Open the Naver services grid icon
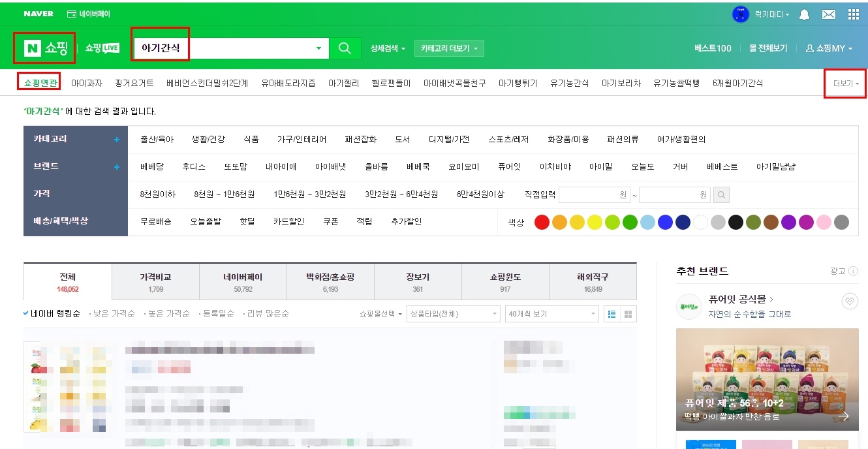 (x=853, y=14)
